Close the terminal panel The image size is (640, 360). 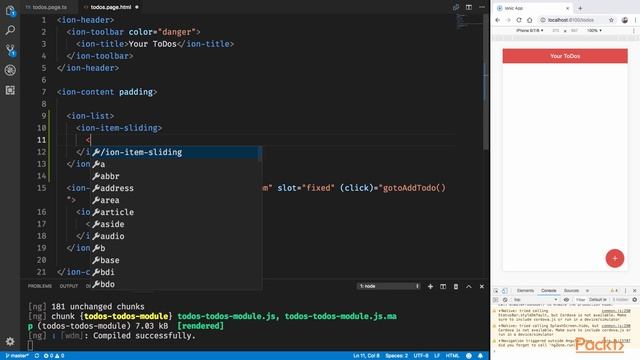[x=482, y=287]
